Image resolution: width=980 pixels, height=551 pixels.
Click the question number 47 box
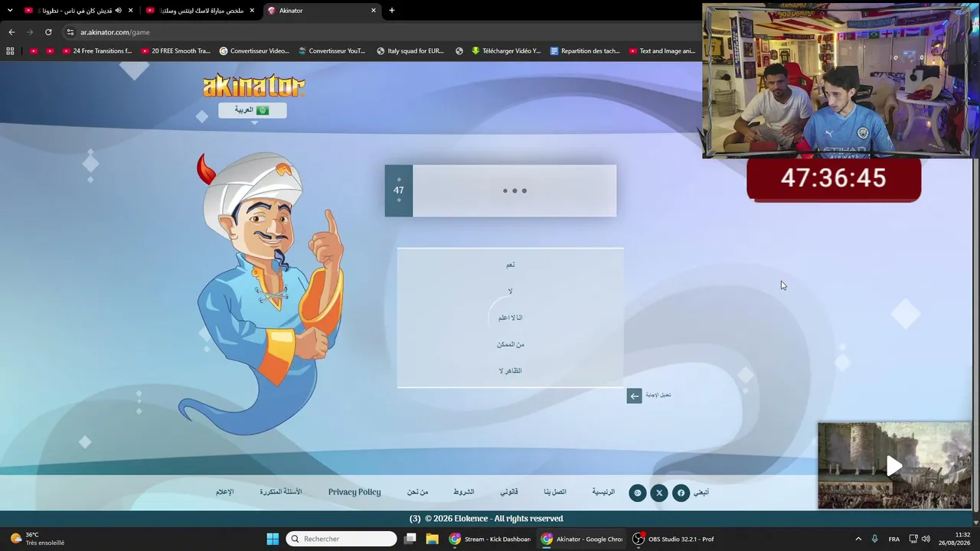398,191
